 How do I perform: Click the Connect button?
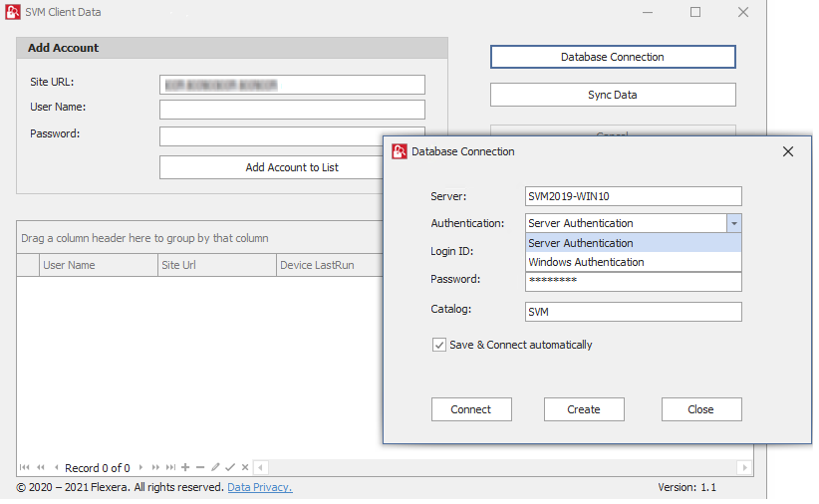point(471,409)
